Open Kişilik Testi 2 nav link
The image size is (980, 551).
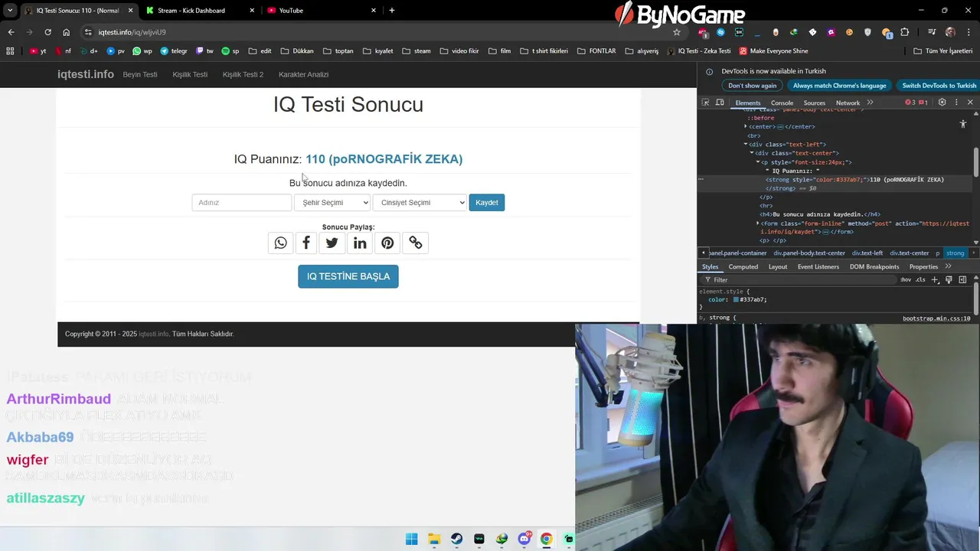243,74
